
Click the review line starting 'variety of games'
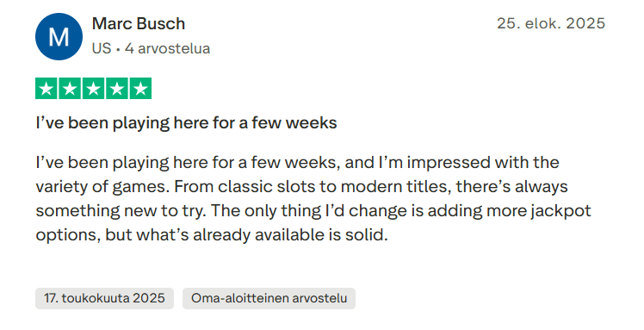(x=302, y=187)
